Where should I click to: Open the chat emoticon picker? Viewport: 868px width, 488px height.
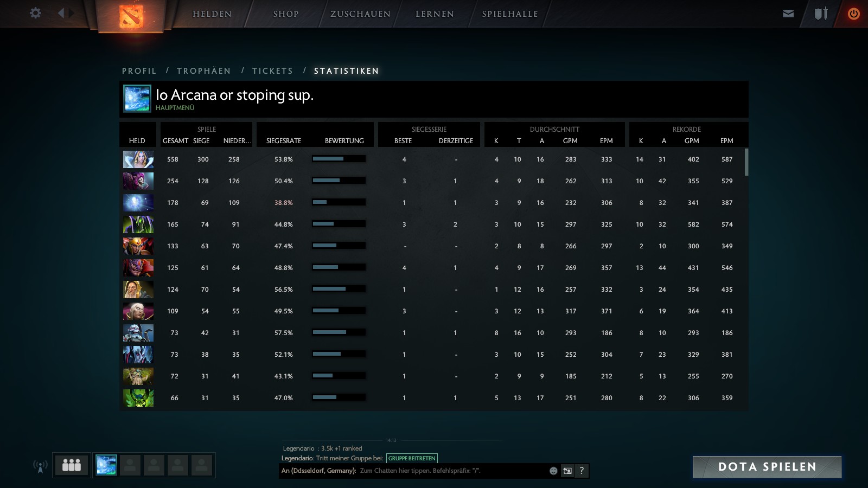[553, 471]
